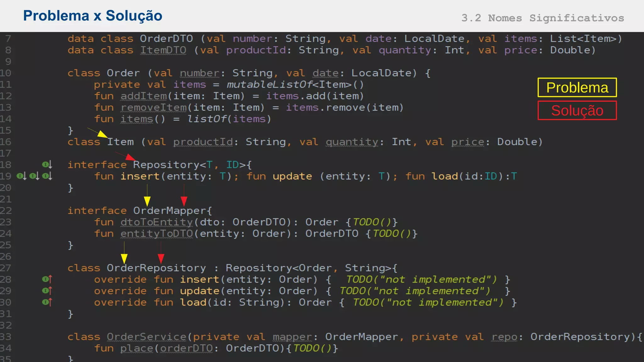644x362 pixels.
Task: Click leftmost implemented gutter icon on line 19
Action: click(x=21, y=176)
